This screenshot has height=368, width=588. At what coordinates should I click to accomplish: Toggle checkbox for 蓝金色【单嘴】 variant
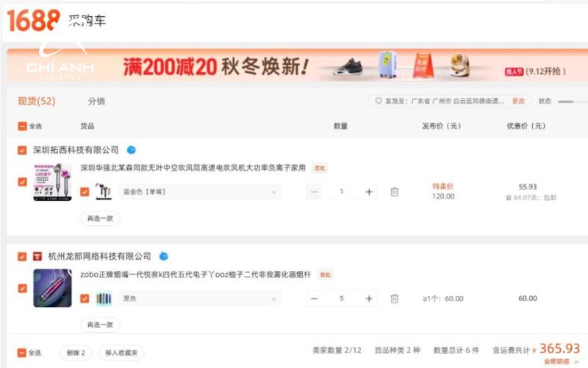(x=85, y=192)
